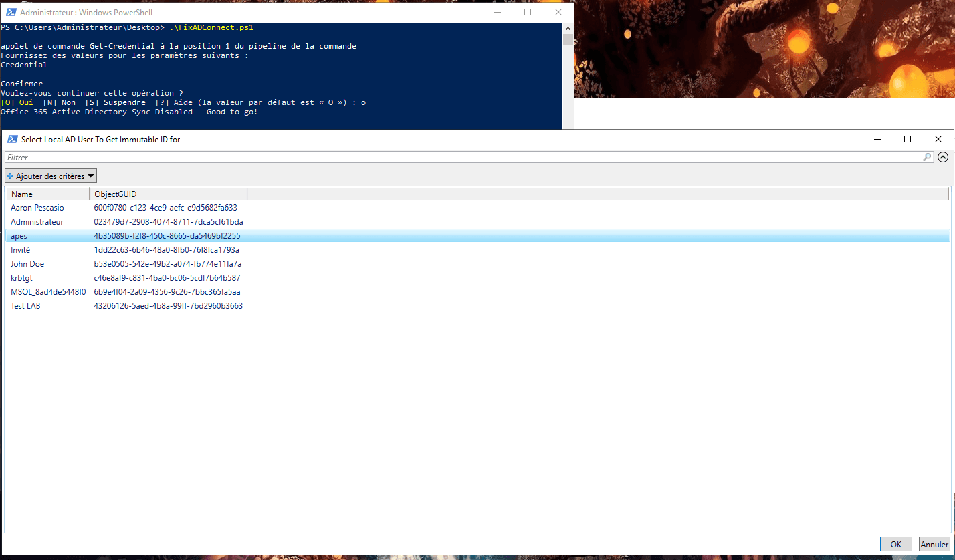Screen dimensions: 955x560
Task: Maximize the Select Local AD User dialog
Action: [908, 139]
